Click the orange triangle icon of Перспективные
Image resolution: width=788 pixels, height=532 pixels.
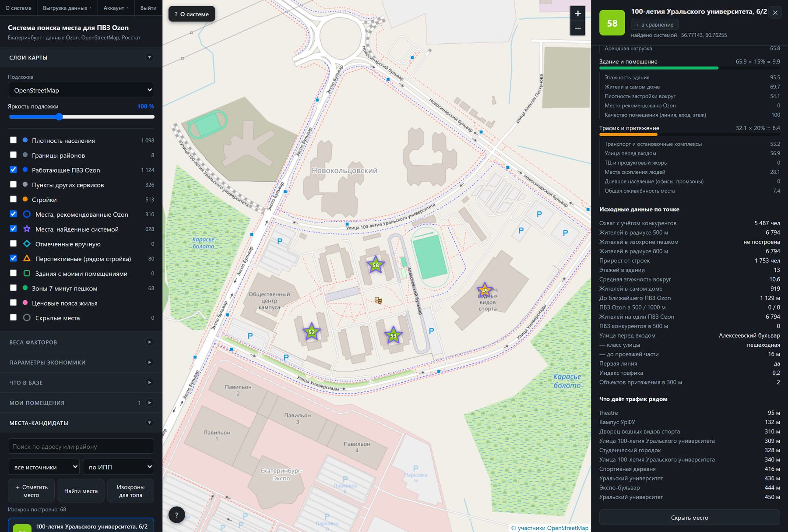tap(27, 258)
